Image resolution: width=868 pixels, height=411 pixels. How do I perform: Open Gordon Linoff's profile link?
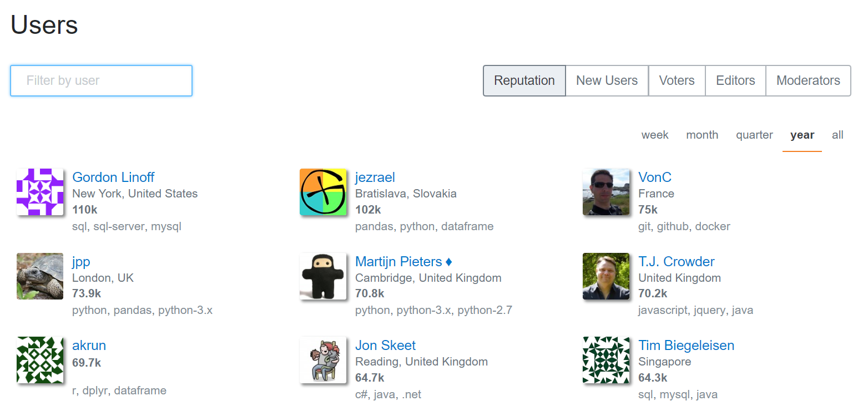(113, 177)
